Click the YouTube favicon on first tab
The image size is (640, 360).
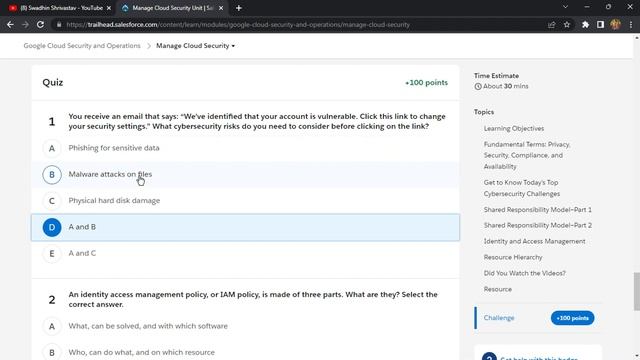click(x=13, y=8)
